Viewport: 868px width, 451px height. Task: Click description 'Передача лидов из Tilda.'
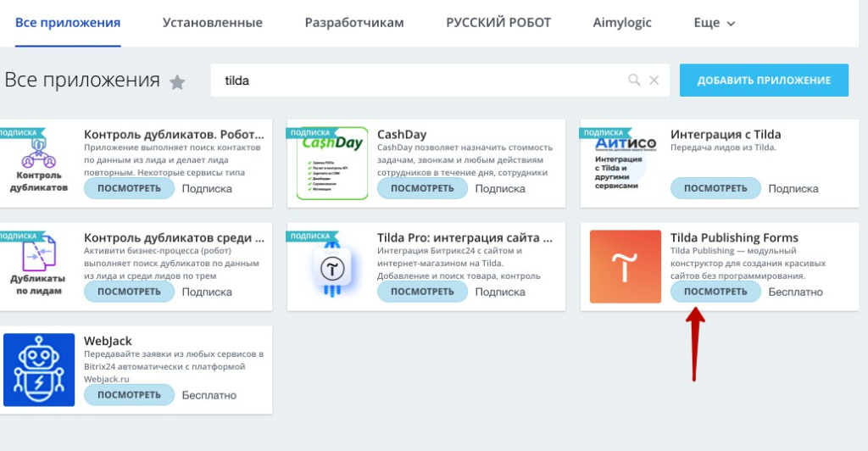coord(724,148)
